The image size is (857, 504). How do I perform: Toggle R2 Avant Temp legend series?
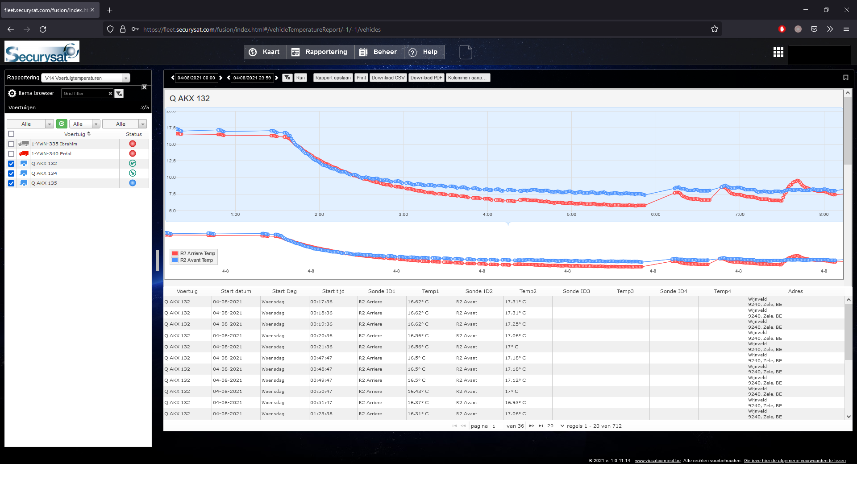click(192, 260)
